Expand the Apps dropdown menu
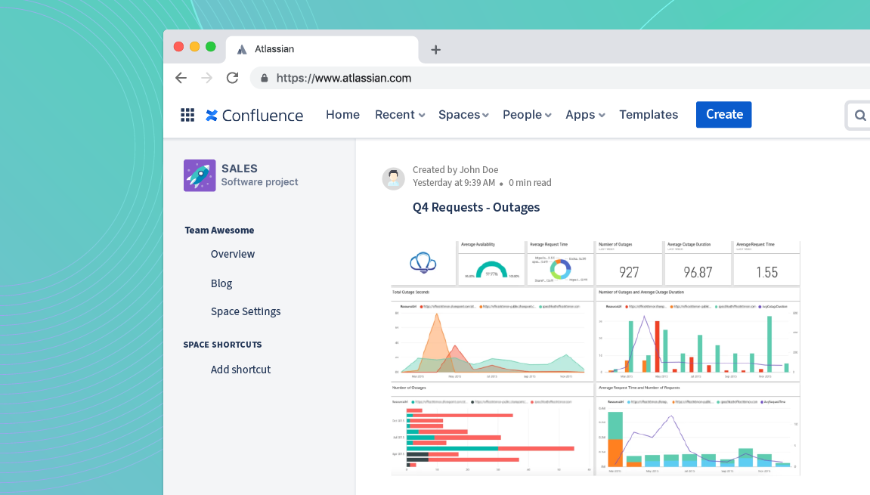Viewport: 870px width, 495px height. [585, 115]
